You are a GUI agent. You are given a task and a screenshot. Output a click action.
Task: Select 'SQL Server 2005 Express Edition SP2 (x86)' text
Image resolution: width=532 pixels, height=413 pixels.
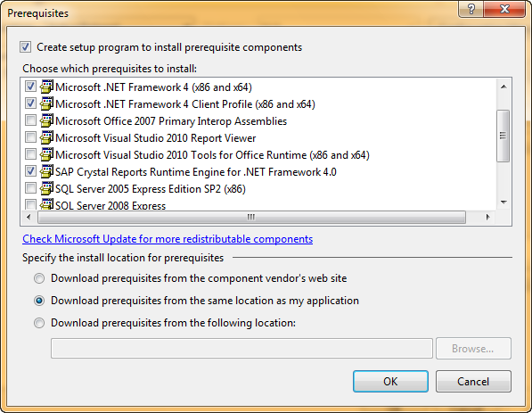pyautogui.click(x=151, y=189)
